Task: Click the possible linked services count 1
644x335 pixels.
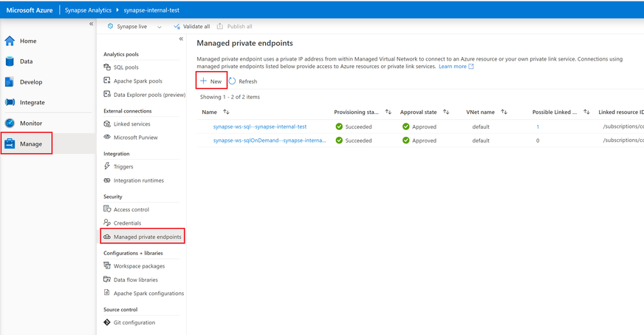Action: [x=538, y=126]
